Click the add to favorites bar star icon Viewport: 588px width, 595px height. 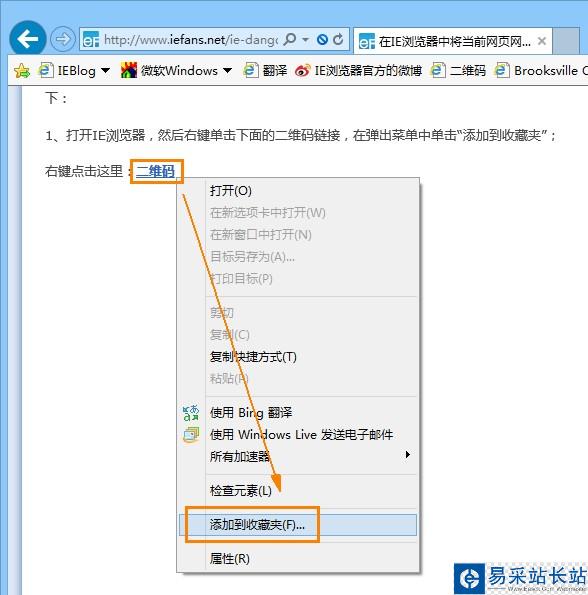pos(22,71)
